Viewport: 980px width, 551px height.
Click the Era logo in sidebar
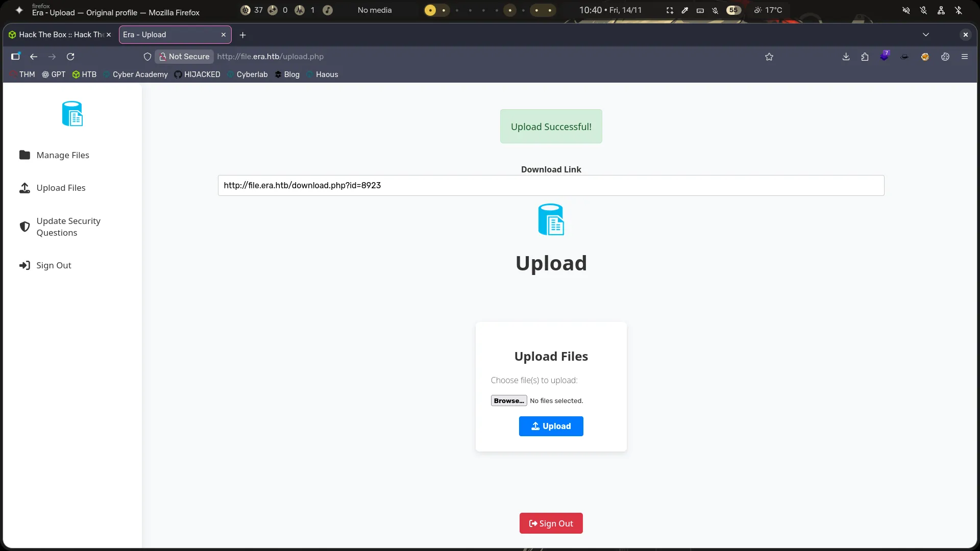click(x=72, y=113)
